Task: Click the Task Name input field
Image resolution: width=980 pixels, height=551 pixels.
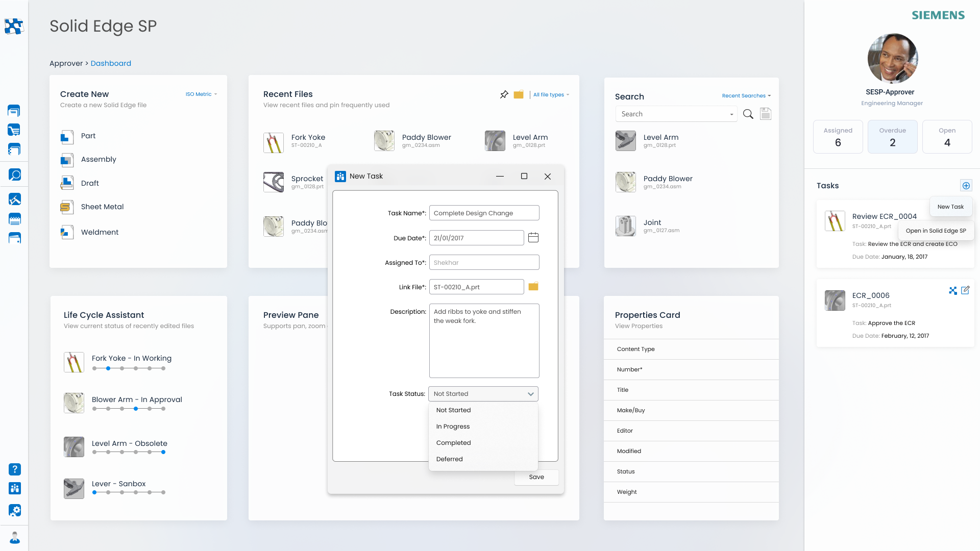Action: click(484, 213)
